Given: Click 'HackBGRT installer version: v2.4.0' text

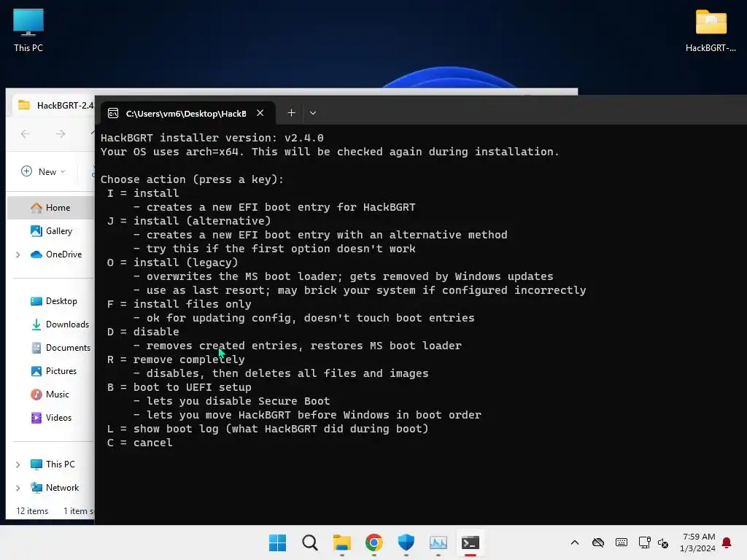Looking at the screenshot, I should tap(212, 138).
